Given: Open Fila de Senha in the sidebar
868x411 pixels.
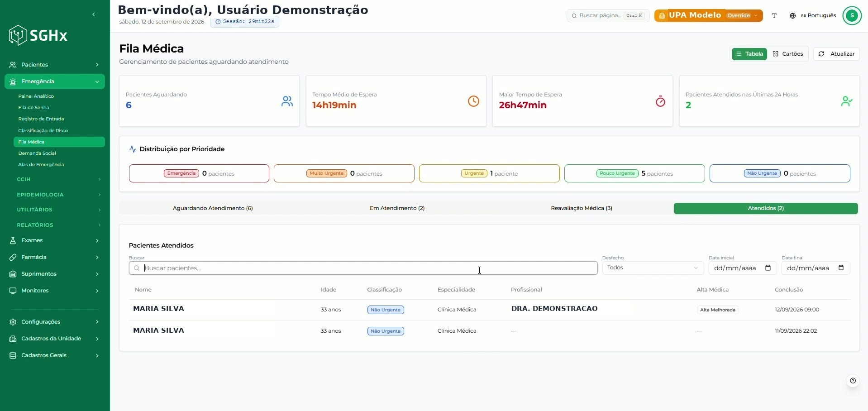Looking at the screenshot, I should tap(33, 107).
